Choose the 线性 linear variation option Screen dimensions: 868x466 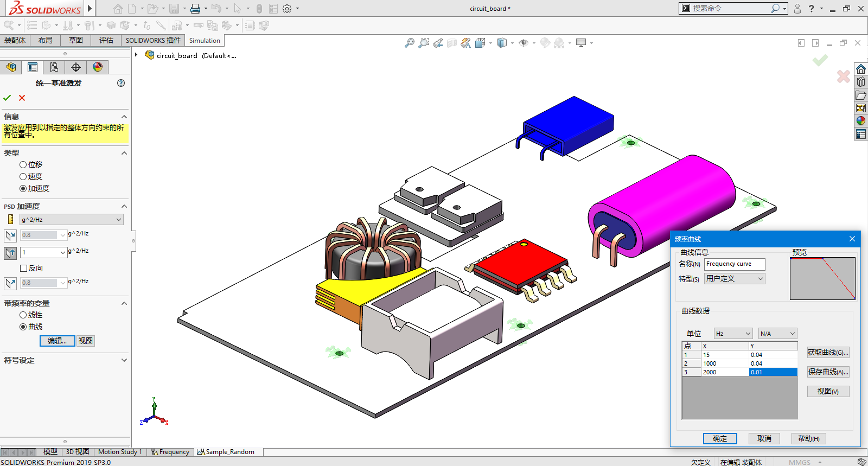(23, 315)
